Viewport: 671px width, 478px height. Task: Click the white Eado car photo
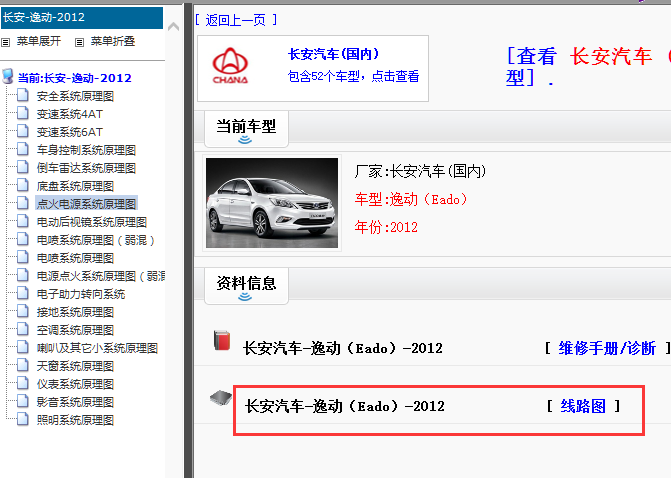tap(272, 203)
